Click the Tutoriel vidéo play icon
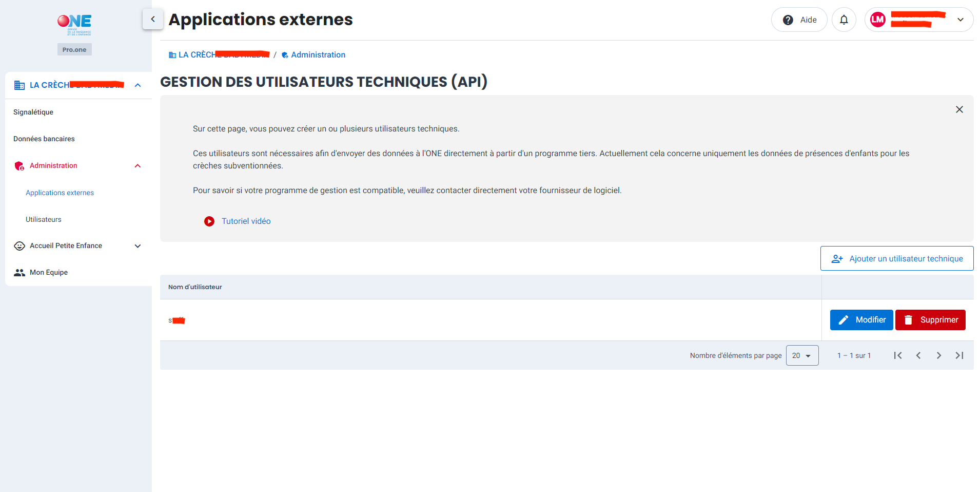Image resolution: width=980 pixels, height=492 pixels. 209,221
